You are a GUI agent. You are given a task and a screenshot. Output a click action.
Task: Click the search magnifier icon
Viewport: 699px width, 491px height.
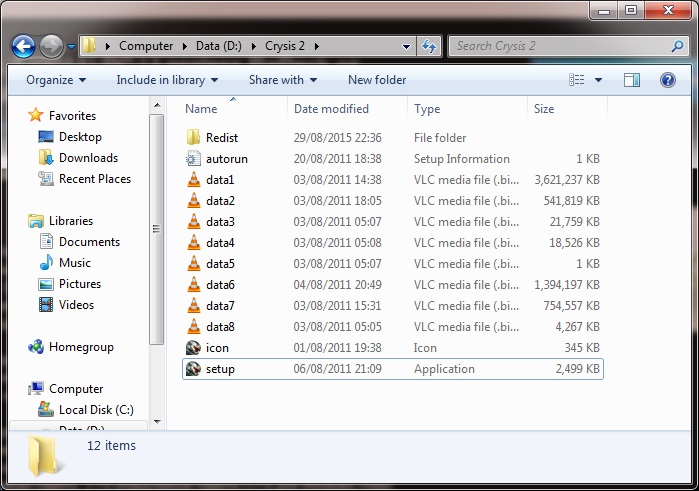(x=677, y=46)
